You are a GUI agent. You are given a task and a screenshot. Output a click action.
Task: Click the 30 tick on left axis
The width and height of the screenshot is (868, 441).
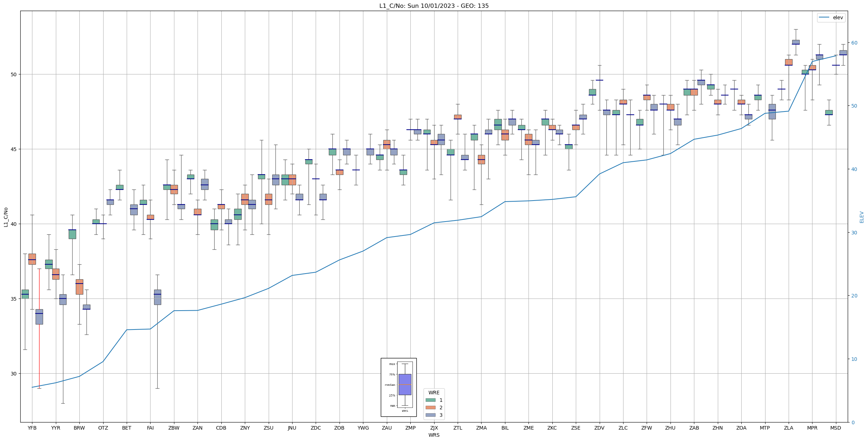pyautogui.click(x=14, y=374)
